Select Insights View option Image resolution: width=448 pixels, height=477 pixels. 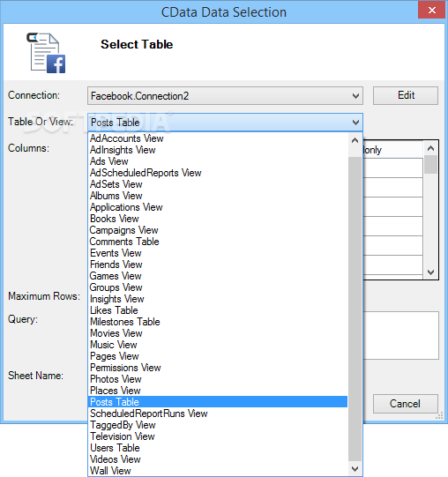click(x=218, y=299)
